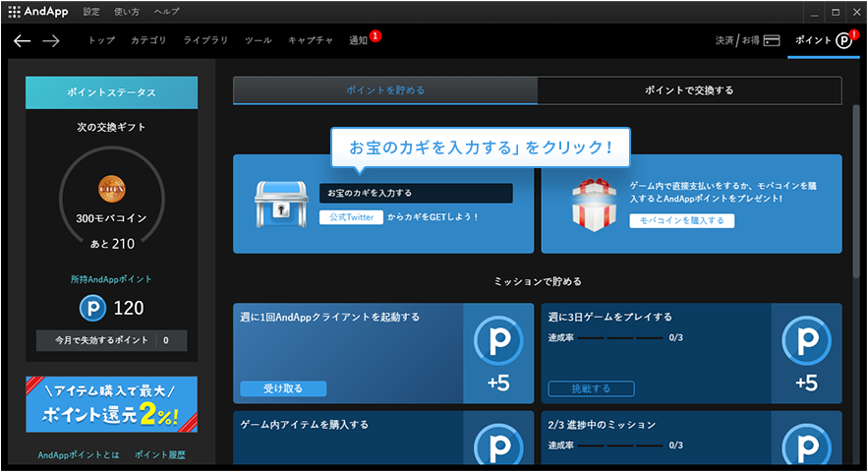Open the 設定 settings menu

pos(91,12)
